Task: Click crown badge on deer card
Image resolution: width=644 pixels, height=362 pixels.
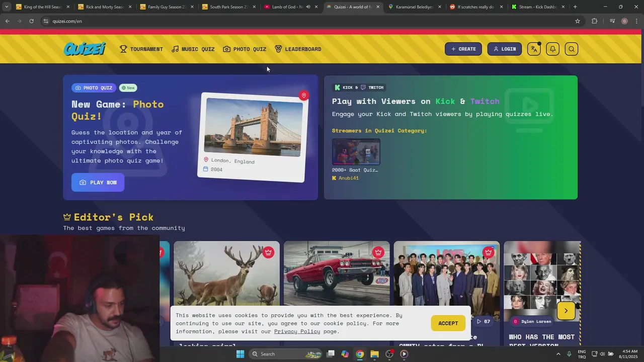Action: click(268, 252)
